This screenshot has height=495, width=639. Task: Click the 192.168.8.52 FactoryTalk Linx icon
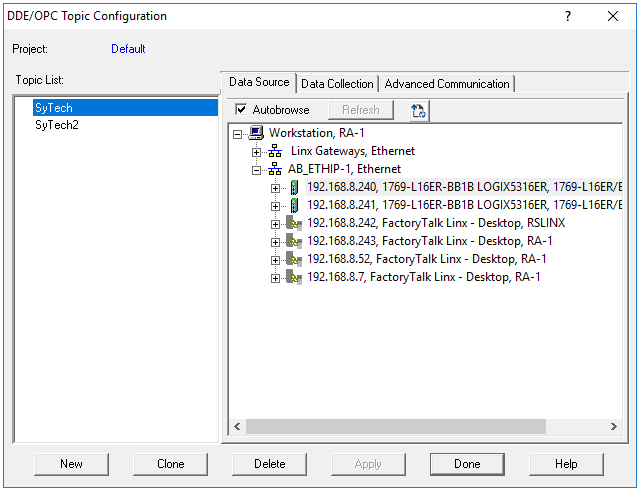[x=294, y=259]
